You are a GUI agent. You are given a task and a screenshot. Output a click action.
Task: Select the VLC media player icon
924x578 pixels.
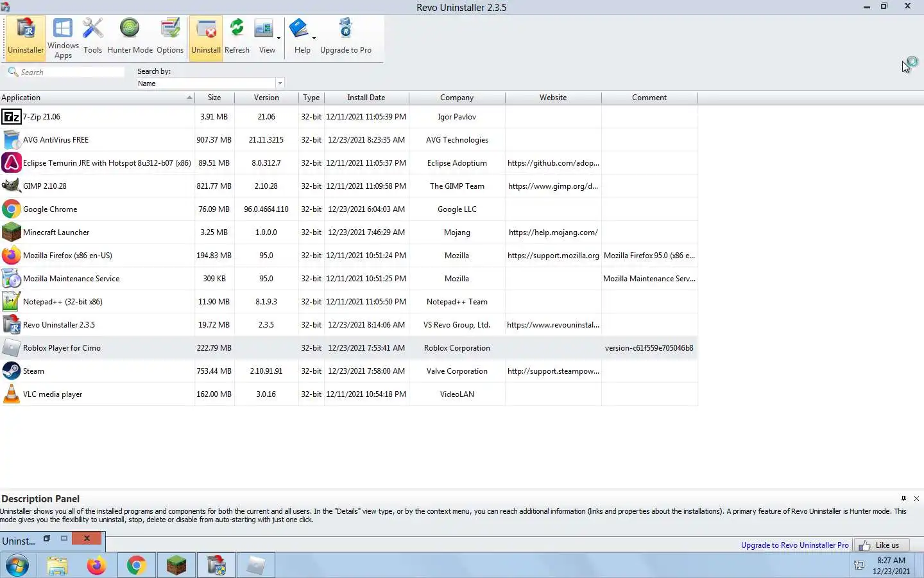12,394
